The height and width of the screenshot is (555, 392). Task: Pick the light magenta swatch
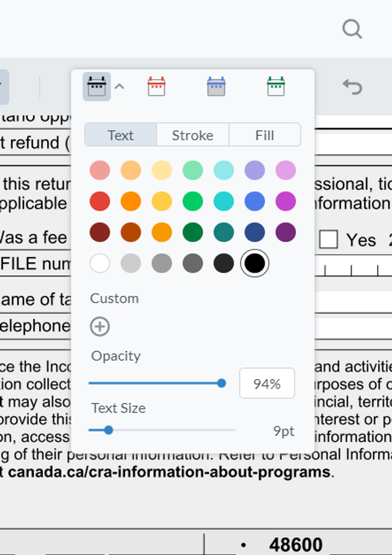click(x=285, y=170)
